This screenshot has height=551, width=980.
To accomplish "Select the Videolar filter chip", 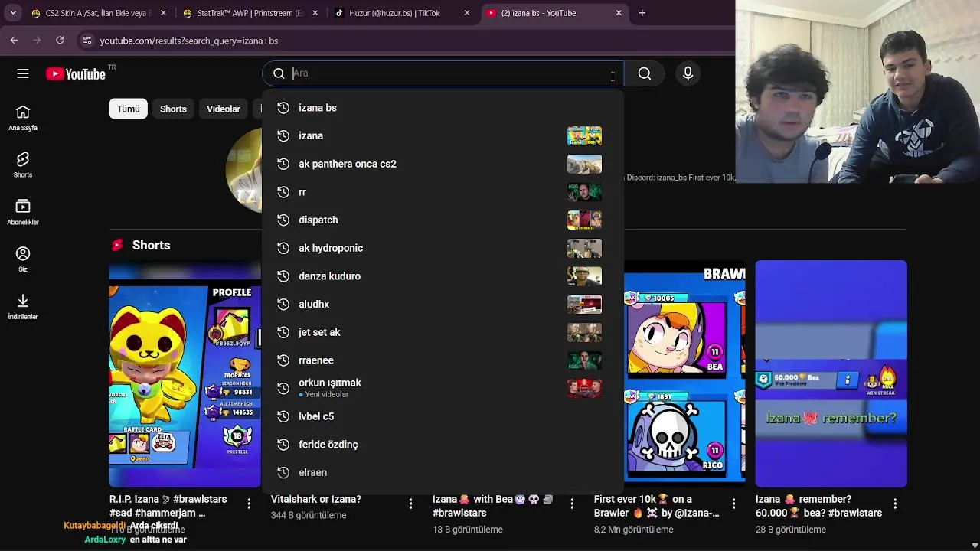I will coord(224,109).
